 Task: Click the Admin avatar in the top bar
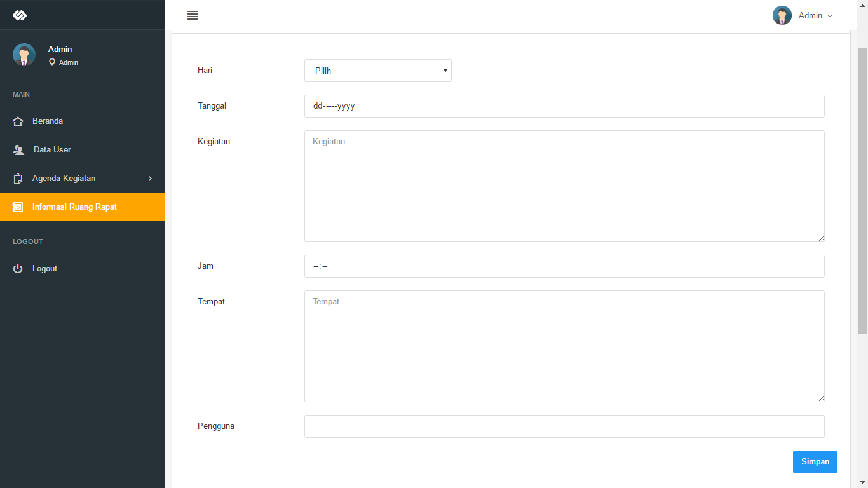tap(782, 15)
